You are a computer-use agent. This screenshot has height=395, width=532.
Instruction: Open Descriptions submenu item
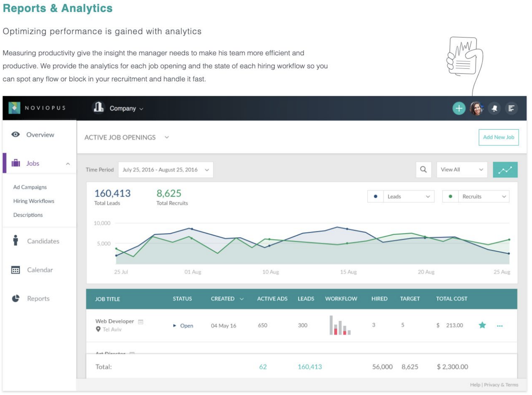(28, 215)
